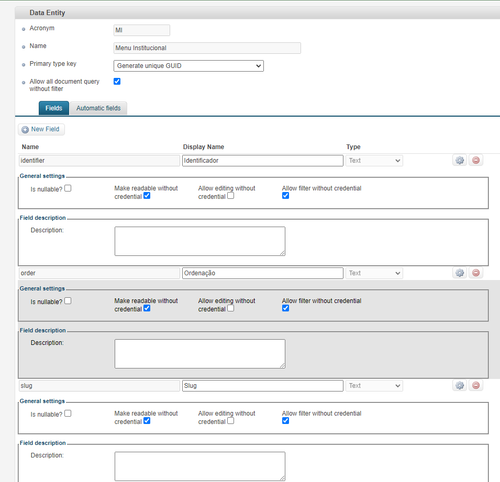This screenshot has width=500, height=482.
Task: Open settings gear for slug field
Action: pos(460,386)
